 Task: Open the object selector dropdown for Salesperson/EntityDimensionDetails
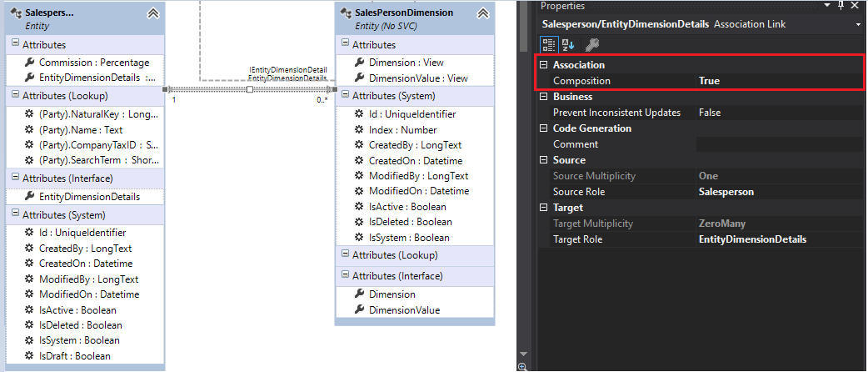(x=857, y=24)
